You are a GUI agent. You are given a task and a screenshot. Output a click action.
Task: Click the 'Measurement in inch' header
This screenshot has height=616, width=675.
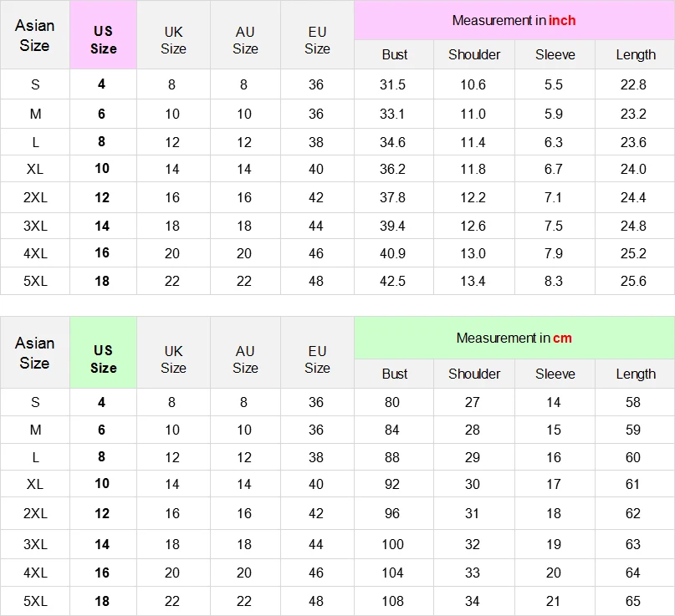(x=514, y=20)
